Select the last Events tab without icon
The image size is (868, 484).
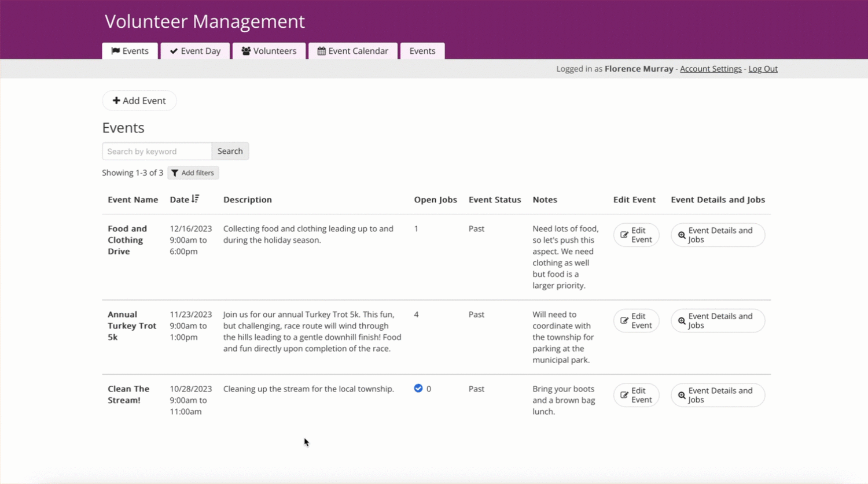422,51
